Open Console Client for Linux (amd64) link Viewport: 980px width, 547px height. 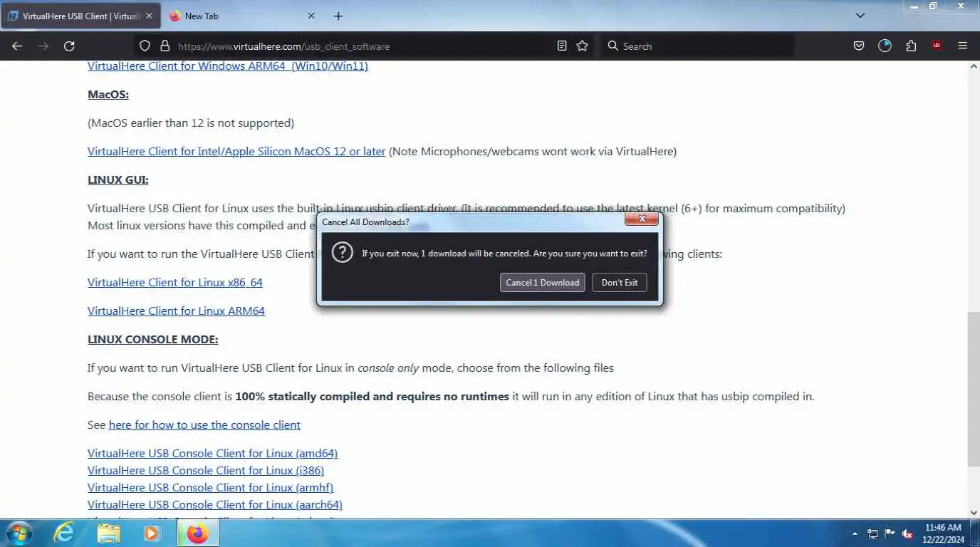pos(213,454)
